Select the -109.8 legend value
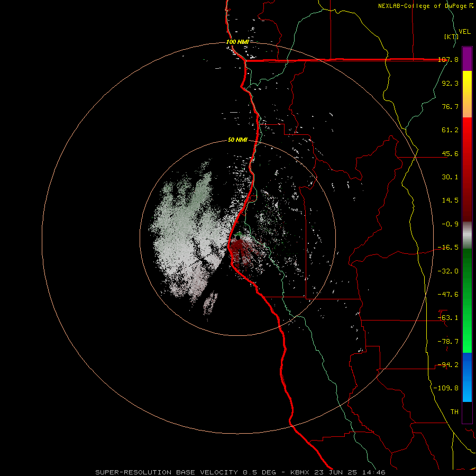476x476 pixels. (446, 388)
